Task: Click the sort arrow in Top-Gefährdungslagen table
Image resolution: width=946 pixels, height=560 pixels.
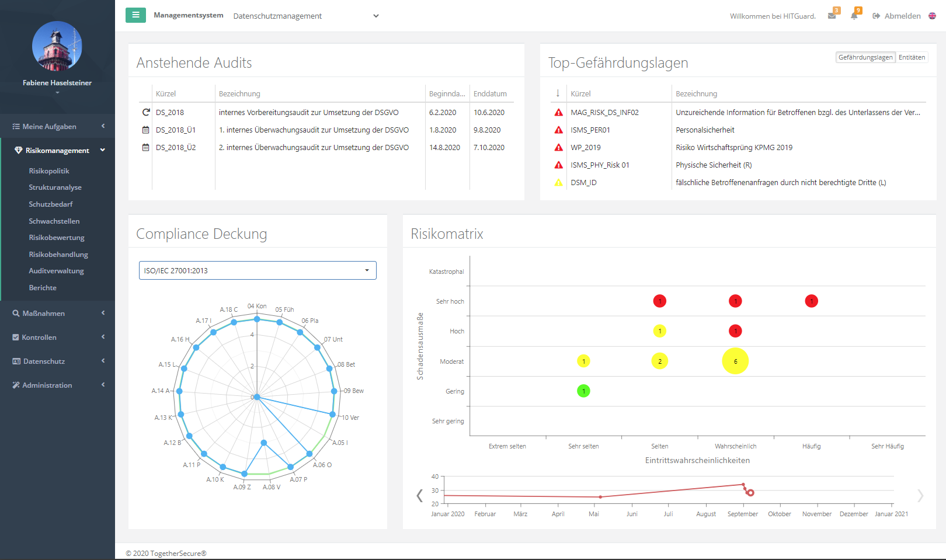Action: point(558,93)
